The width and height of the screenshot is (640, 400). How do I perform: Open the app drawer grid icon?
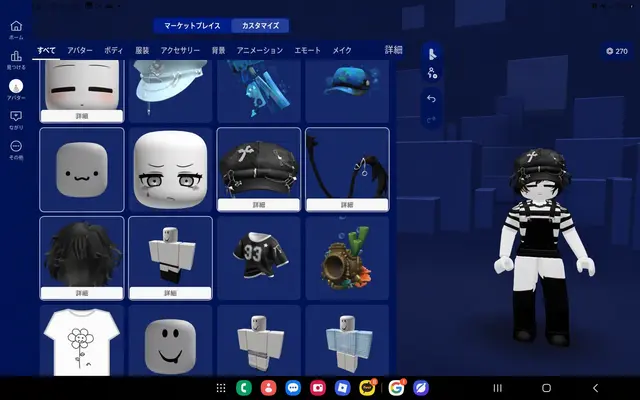221,388
